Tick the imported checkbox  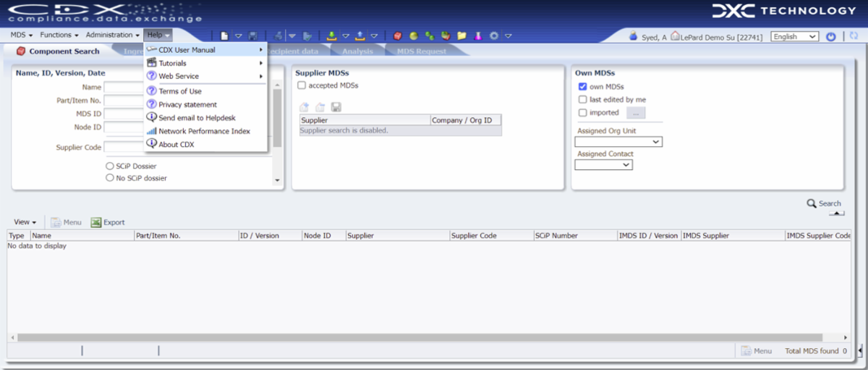(582, 113)
